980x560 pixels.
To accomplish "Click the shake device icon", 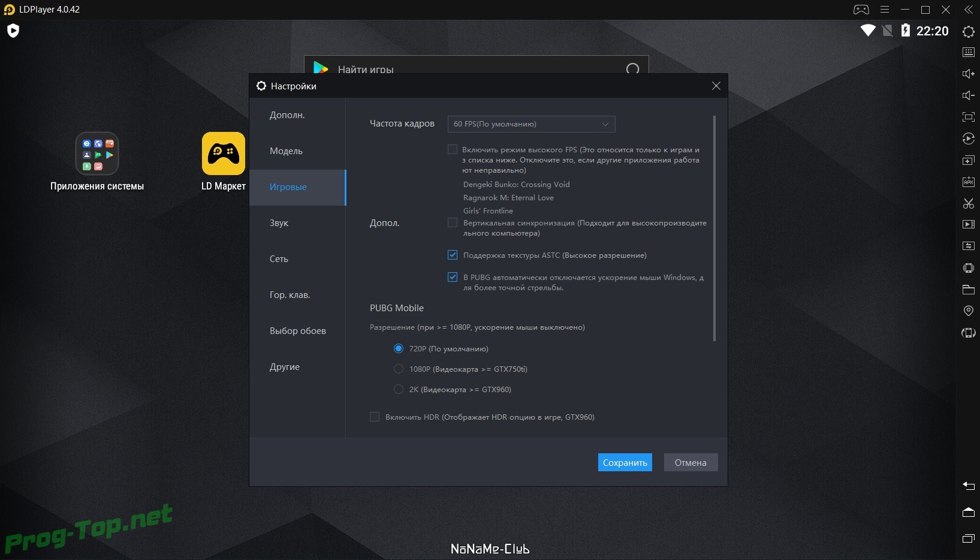I will pos(968,268).
